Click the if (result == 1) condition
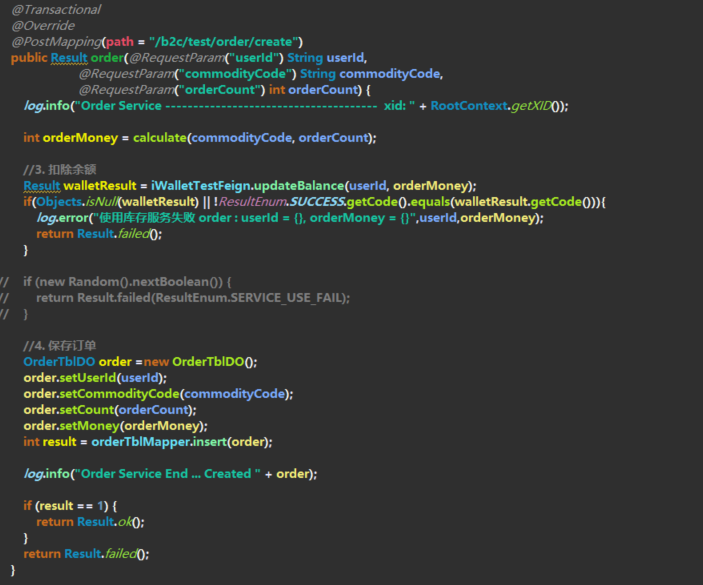 [x=70, y=506]
